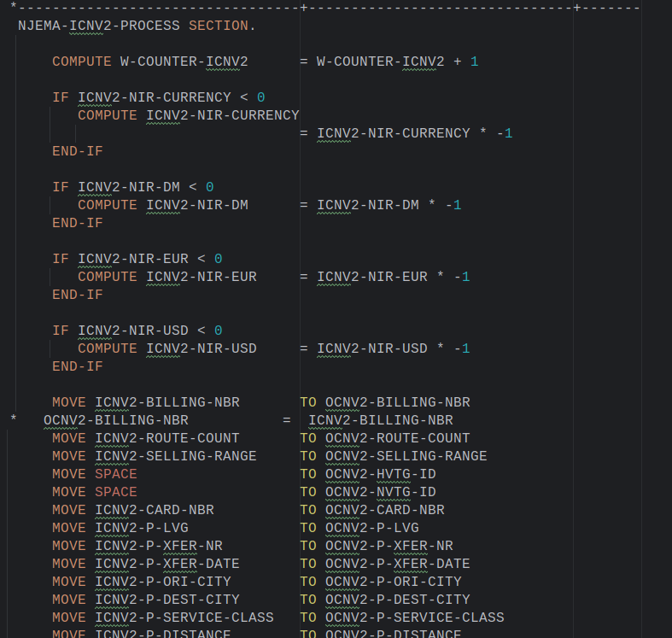Image resolution: width=672 pixels, height=638 pixels.
Task: Click the OCNV2-P-ORI-CITY target field
Action: pyautogui.click(x=393, y=582)
